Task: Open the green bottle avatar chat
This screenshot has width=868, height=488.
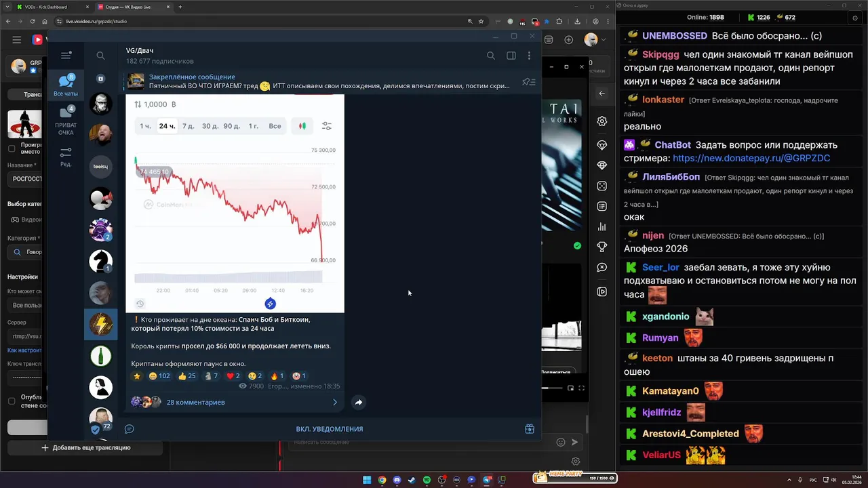Action: pos(101,355)
